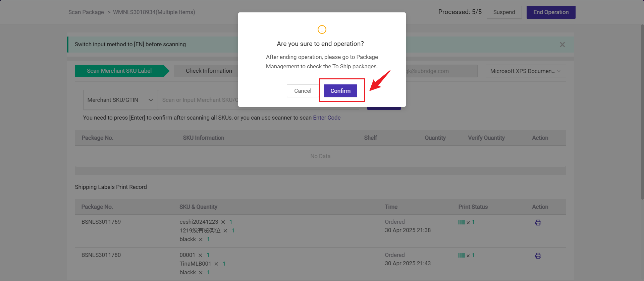Viewport: 644px width, 281px height.
Task: Select the Check Information step
Action: [209, 71]
